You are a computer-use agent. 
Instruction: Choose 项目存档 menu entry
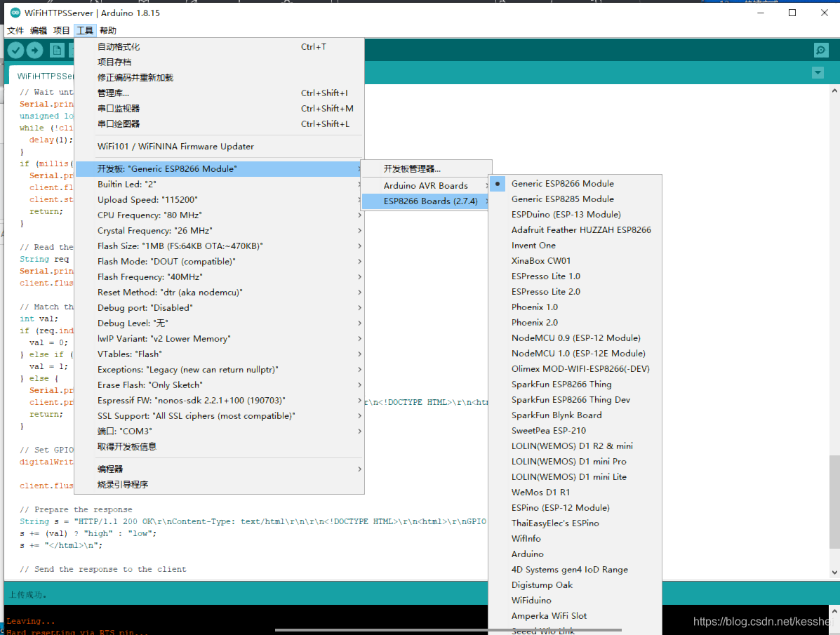(220, 62)
